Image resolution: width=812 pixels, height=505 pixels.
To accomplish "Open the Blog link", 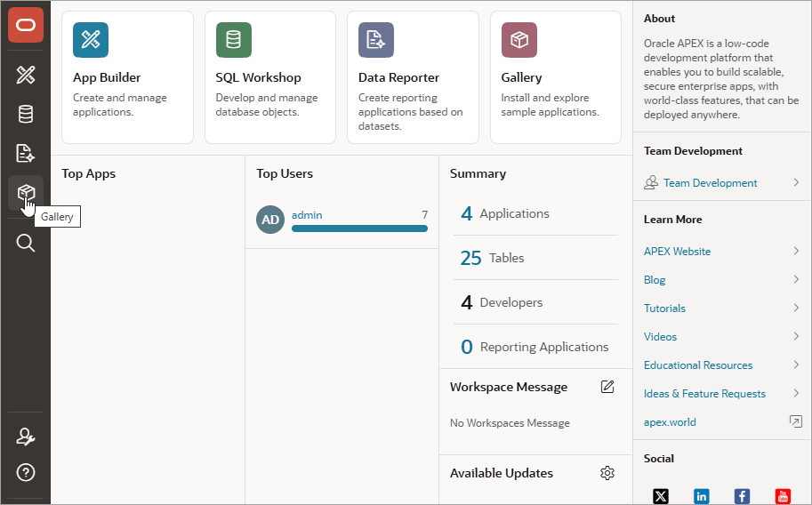I will point(655,280).
